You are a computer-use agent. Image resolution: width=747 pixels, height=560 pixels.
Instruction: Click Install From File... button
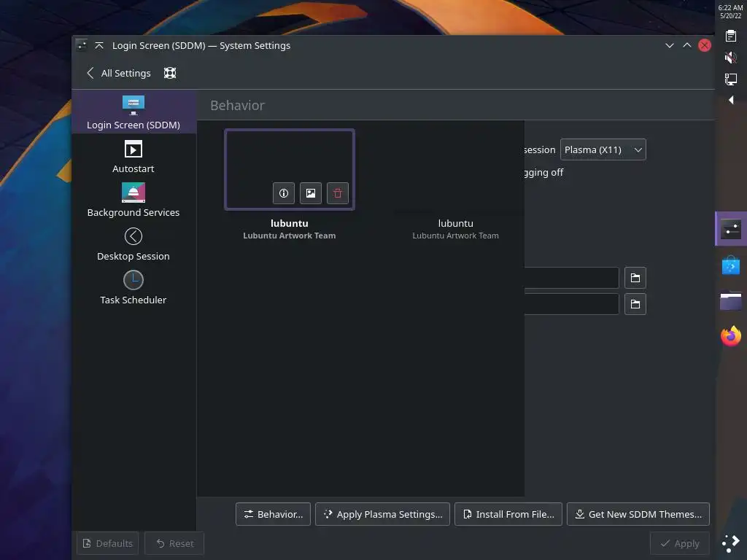click(x=508, y=514)
